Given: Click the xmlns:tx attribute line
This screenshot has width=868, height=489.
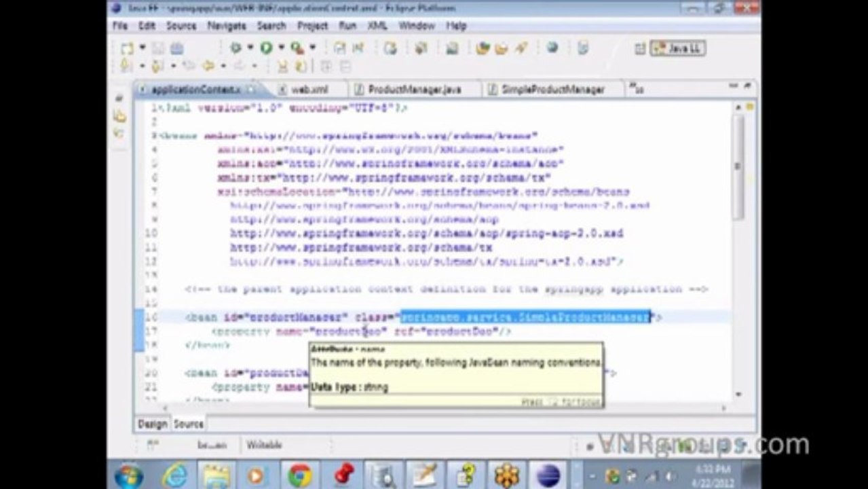Looking at the screenshot, I should (385, 178).
